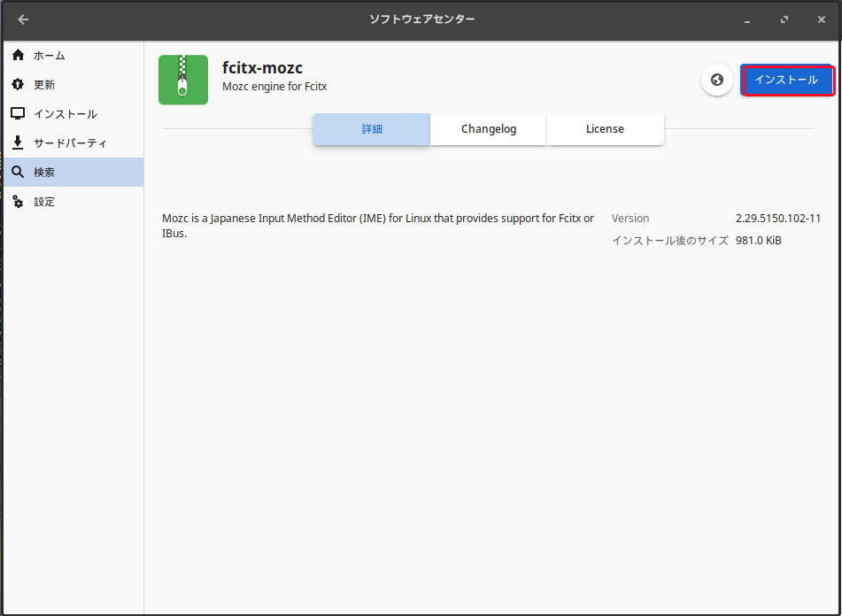Image resolution: width=842 pixels, height=616 pixels.
Task: Click the fcitx-mozc package title
Action: point(262,68)
